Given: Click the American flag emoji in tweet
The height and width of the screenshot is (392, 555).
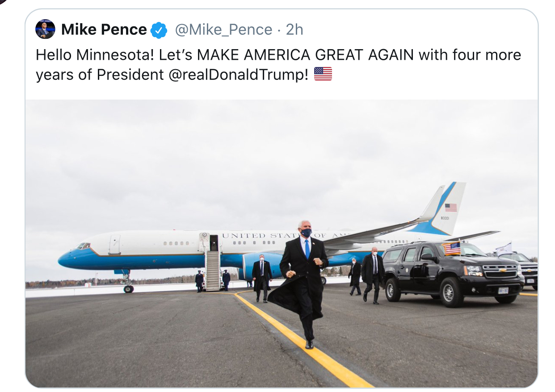Looking at the screenshot, I should click(323, 74).
